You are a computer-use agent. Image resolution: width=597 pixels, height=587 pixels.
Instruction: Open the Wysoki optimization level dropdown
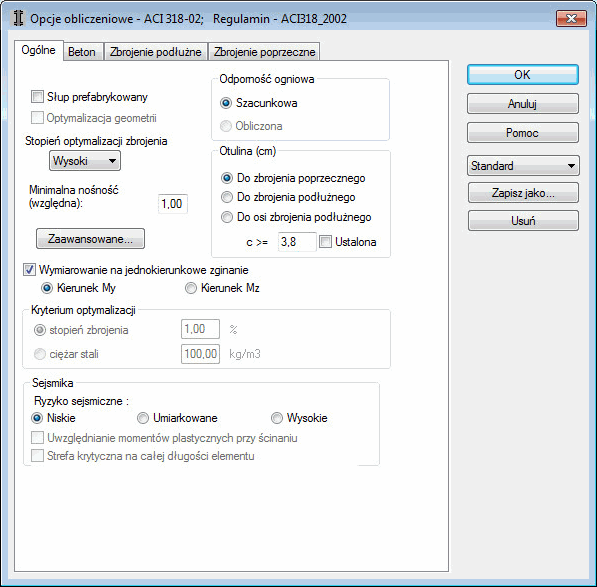point(85,161)
